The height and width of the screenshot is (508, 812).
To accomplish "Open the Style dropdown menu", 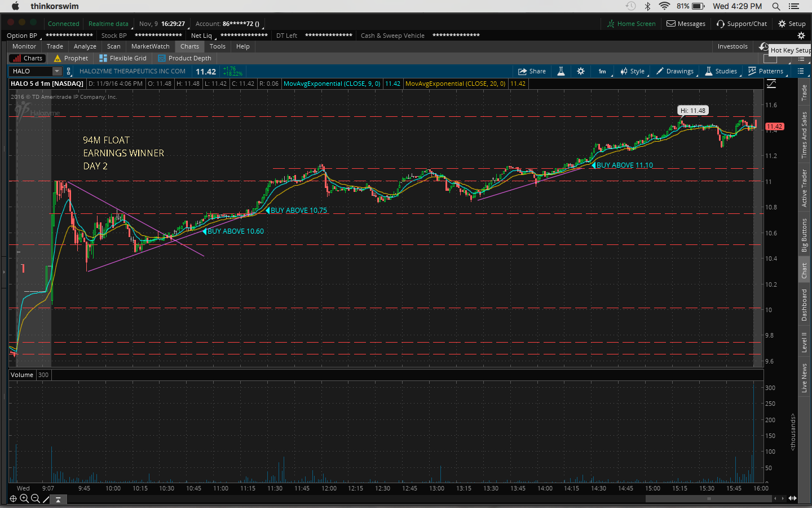I will tap(633, 71).
